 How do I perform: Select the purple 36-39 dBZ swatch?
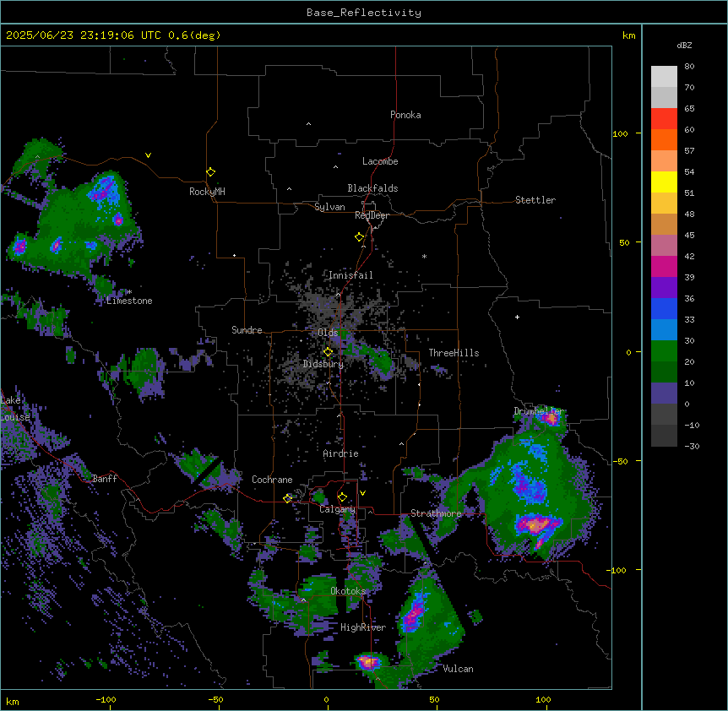(664, 288)
